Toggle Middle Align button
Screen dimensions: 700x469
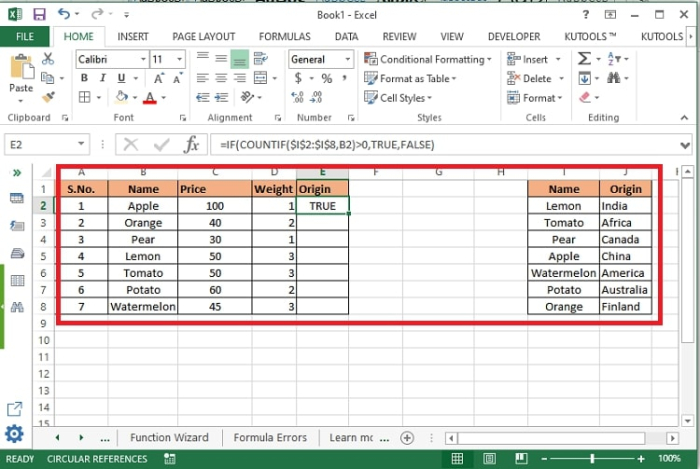click(x=221, y=58)
